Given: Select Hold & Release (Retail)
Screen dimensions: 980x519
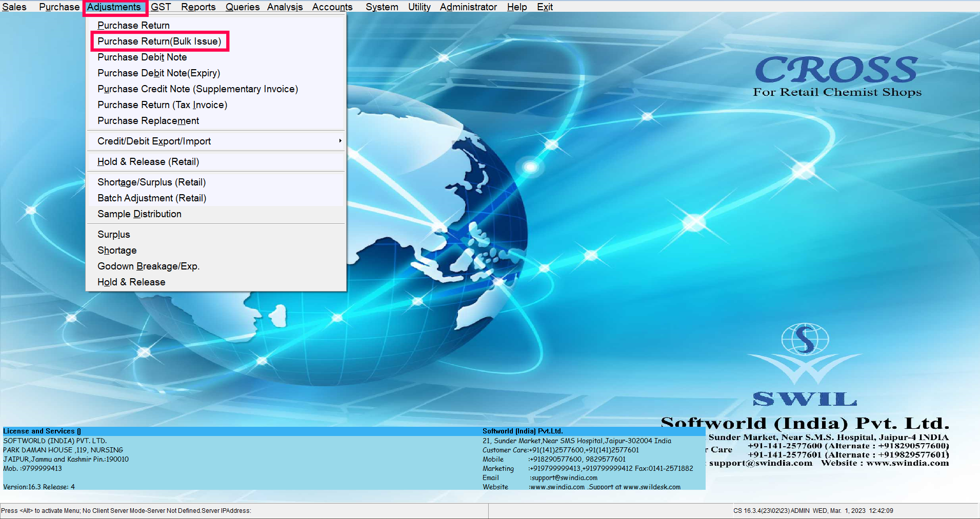Looking at the screenshot, I should tap(215, 161).
